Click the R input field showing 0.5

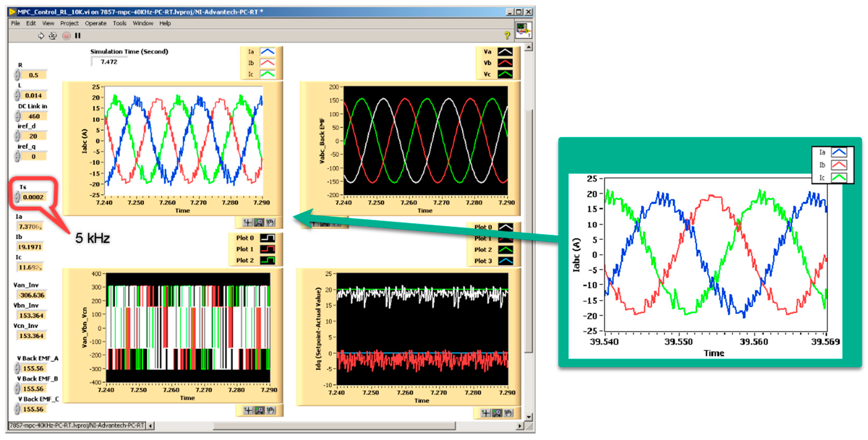click(x=34, y=75)
